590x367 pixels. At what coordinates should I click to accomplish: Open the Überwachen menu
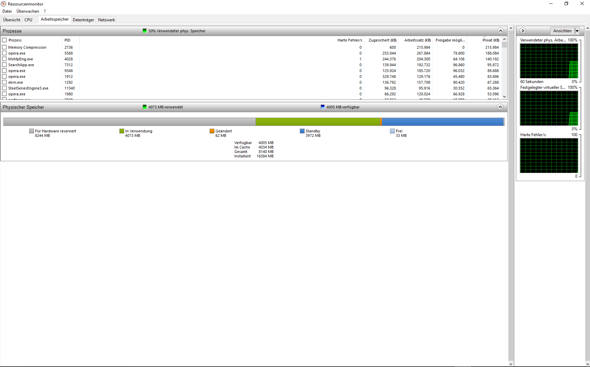[x=27, y=11]
